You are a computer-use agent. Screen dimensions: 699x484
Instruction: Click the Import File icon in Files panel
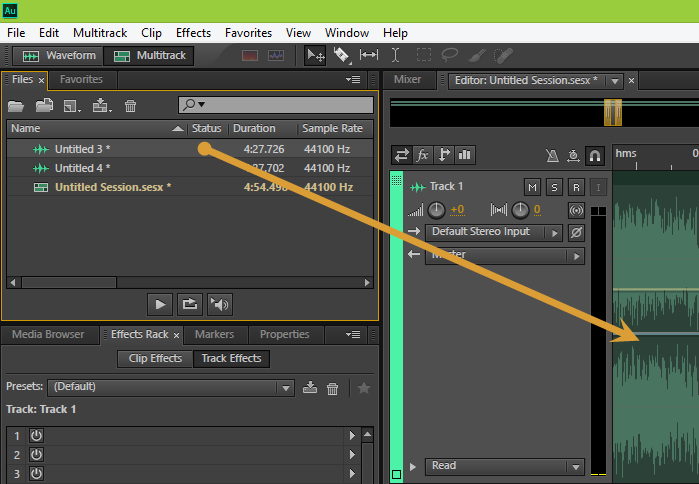pyautogui.click(x=45, y=106)
